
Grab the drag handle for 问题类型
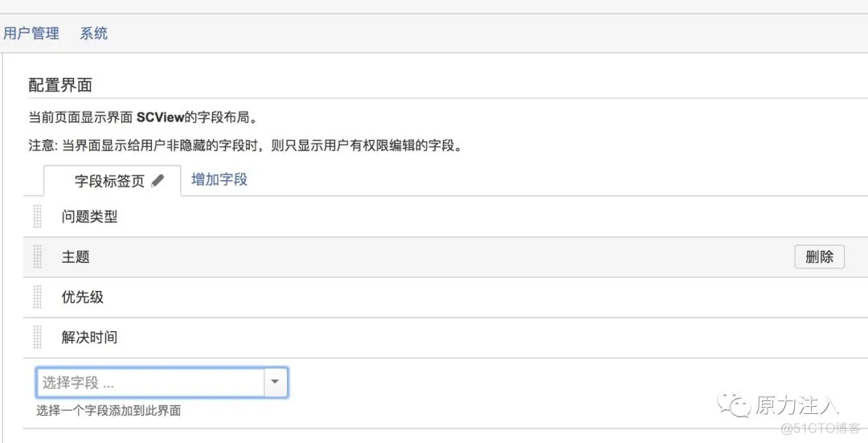coord(37,216)
